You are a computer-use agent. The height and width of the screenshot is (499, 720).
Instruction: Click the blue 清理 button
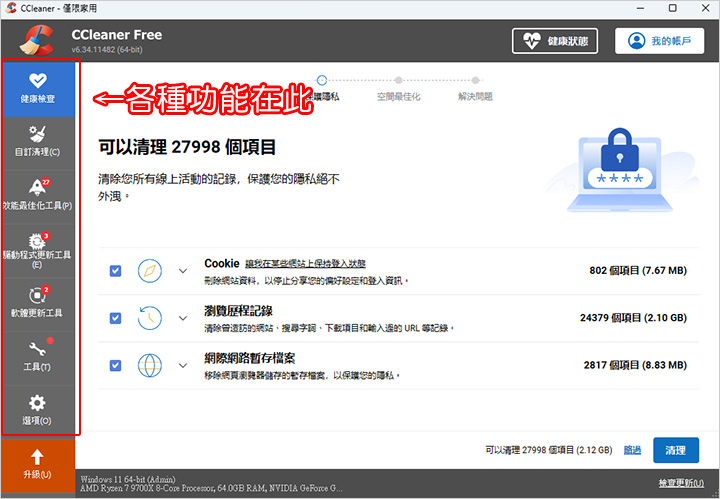(x=676, y=450)
